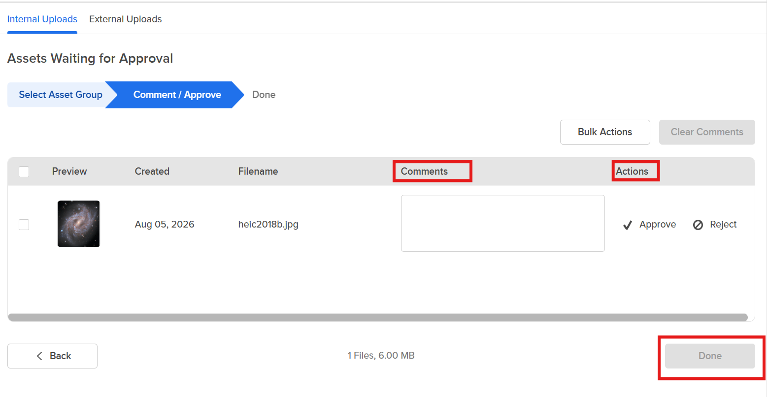Click the Clear Comments button
The width and height of the screenshot is (770, 398).
tap(707, 132)
